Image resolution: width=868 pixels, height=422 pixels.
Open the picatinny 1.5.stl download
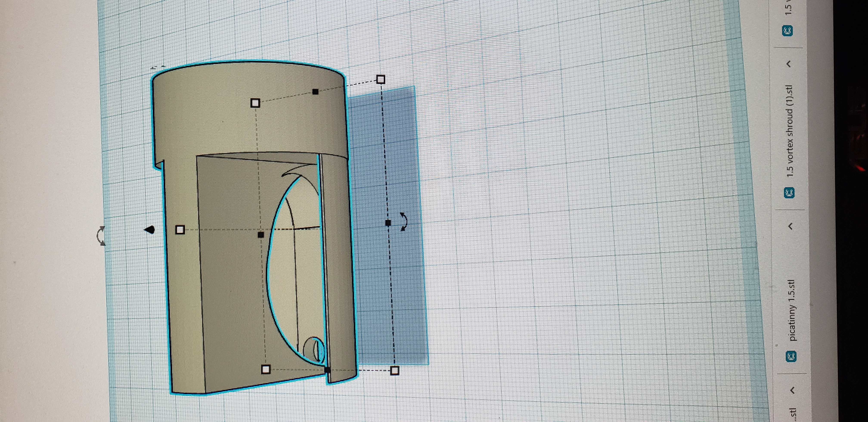click(x=792, y=310)
